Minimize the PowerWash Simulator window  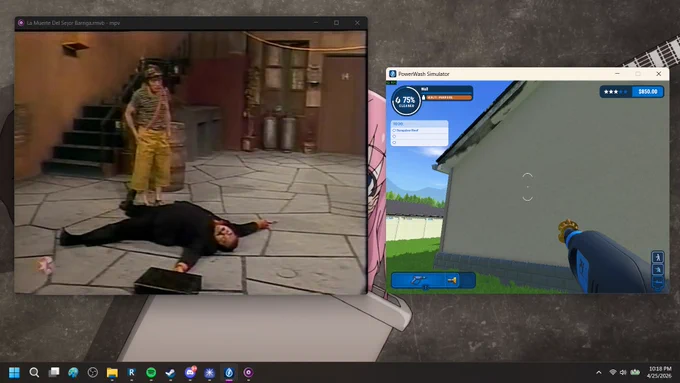pyautogui.click(x=617, y=74)
